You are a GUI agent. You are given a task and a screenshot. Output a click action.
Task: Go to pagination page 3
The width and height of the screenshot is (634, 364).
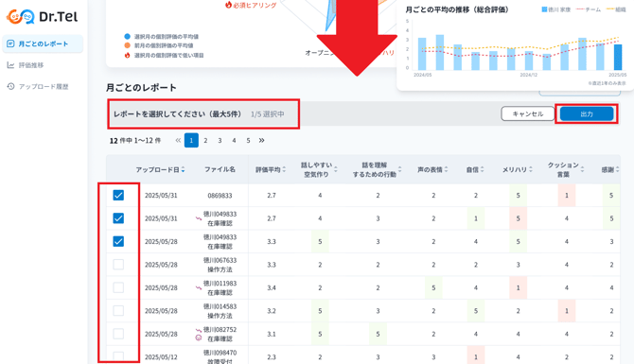(x=220, y=140)
